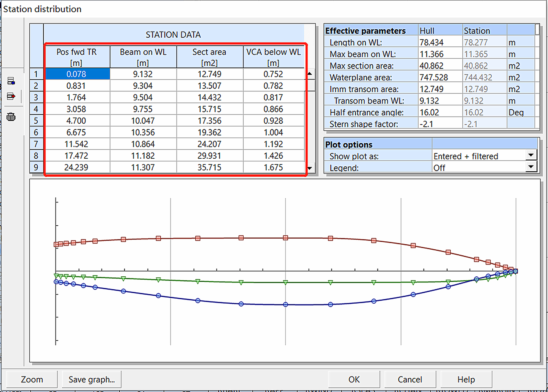Edit the Beam on WL value for station 3
Screen dimensions: 548x392
[x=143, y=97]
